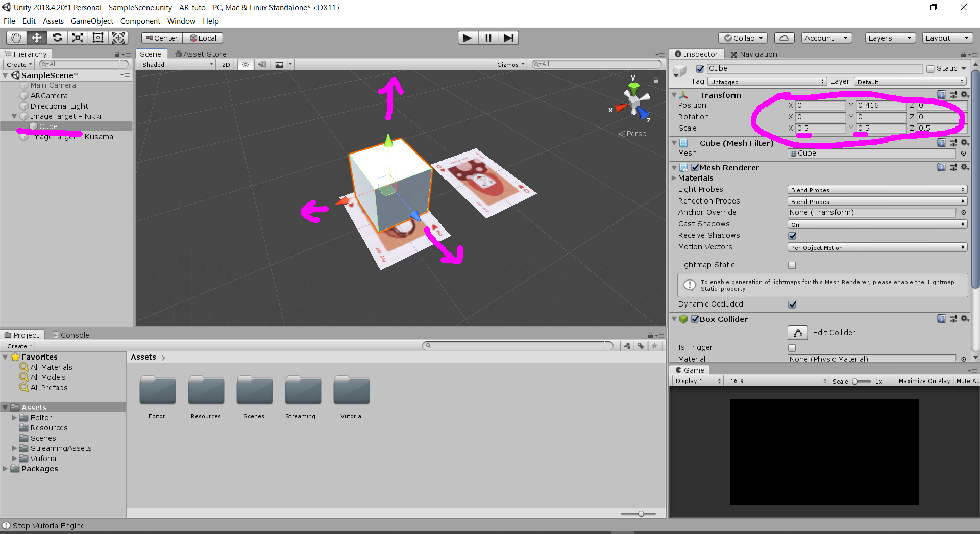Toggle scene audio speaker icon
This screenshot has width=980, height=534.
(262, 65)
